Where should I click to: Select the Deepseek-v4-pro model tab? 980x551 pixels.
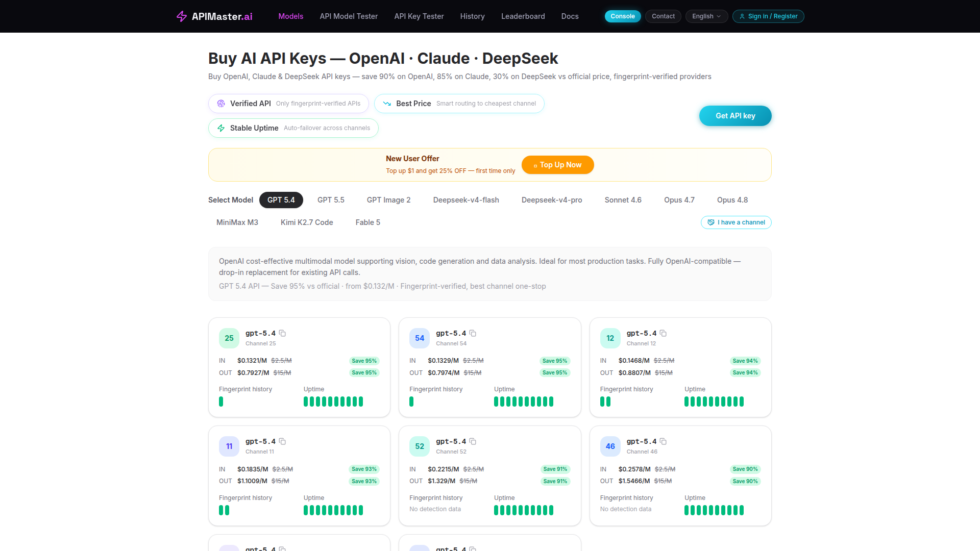point(552,200)
